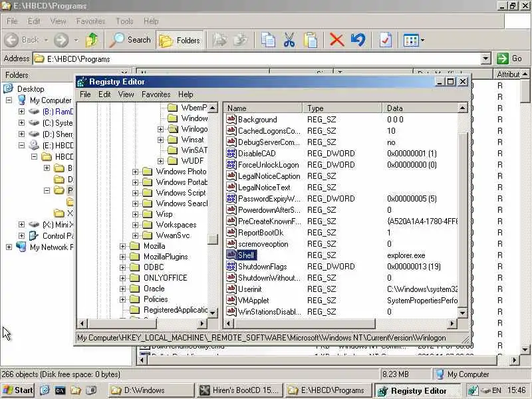This screenshot has width=532, height=399.
Task: Select the ShutdownFlags DWORD icon
Action: point(231,267)
